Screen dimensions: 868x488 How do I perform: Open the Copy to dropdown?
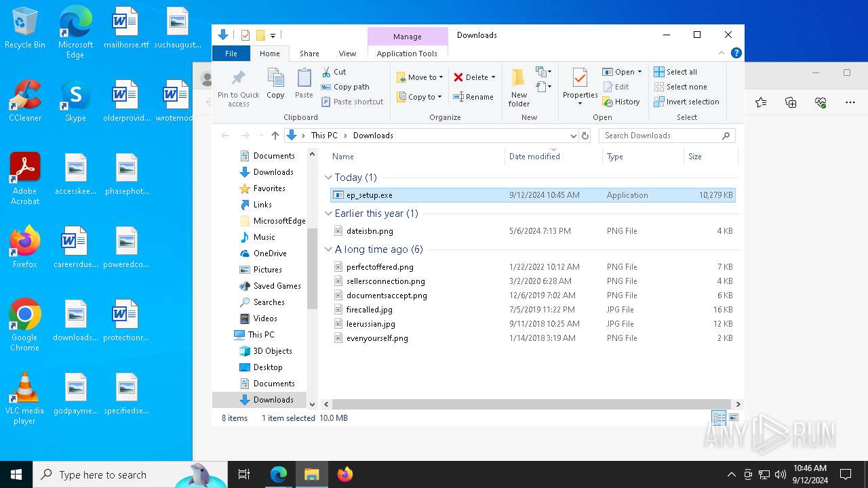pyautogui.click(x=419, y=97)
